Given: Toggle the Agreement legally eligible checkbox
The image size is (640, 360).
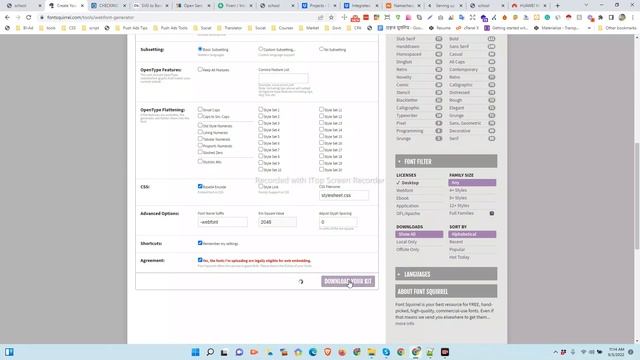Looking at the screenshot, I should coord(200,260).
